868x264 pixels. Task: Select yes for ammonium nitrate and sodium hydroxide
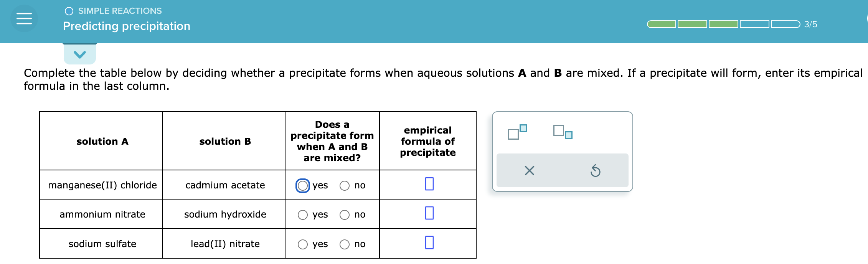pos(303,214)
